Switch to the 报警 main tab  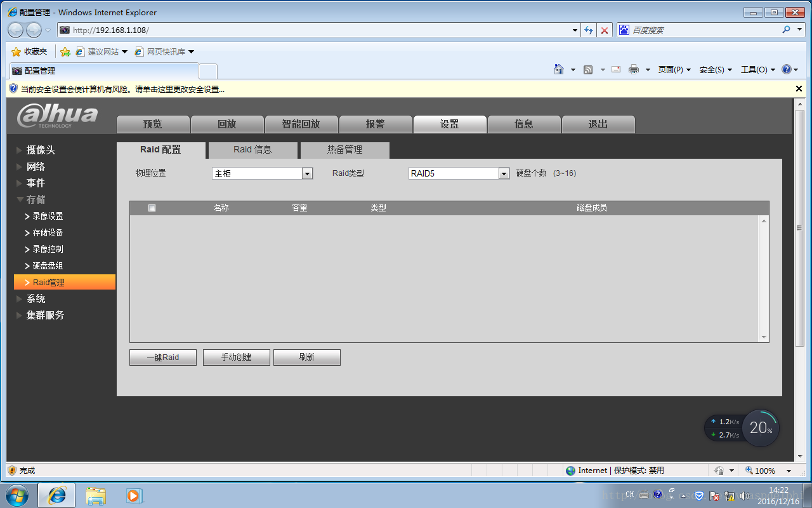(376, 124)
